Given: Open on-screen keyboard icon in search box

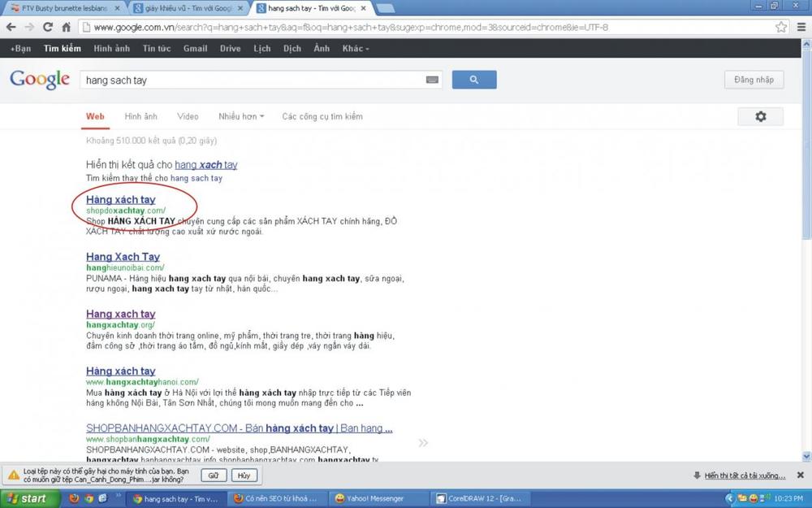Looking at the screenshot, I should pos(432,80).
